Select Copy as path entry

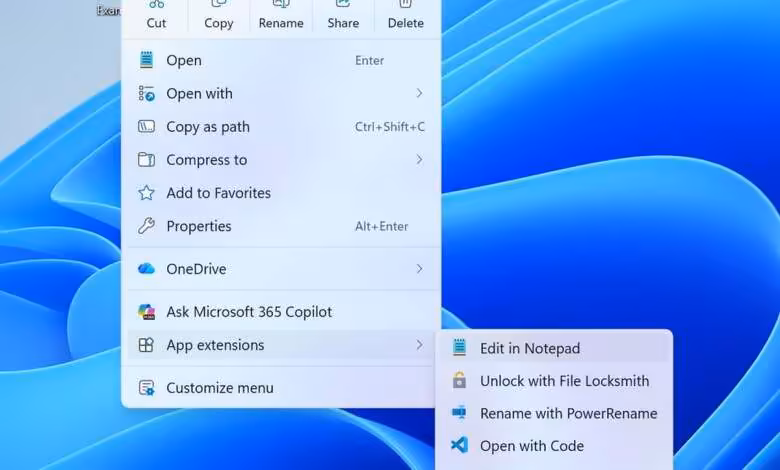281,127
